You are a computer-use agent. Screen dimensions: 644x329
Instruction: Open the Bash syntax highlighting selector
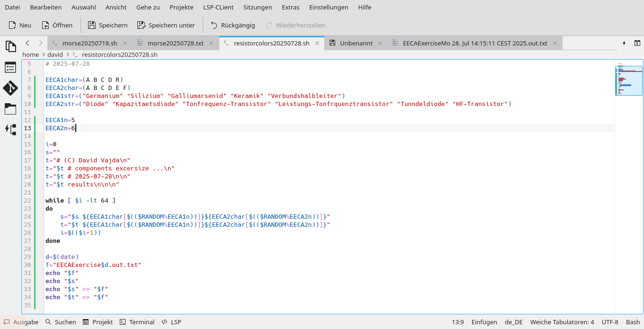pos(633,322)
